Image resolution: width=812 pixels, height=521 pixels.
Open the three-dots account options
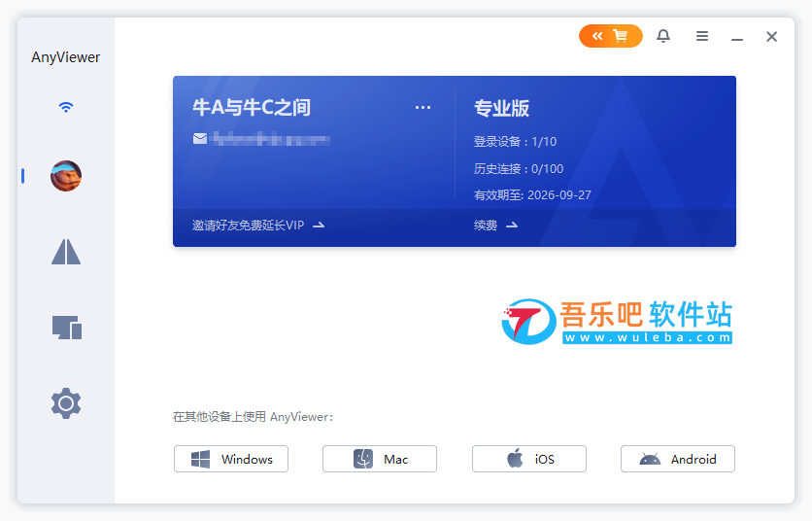coord(423,107)
